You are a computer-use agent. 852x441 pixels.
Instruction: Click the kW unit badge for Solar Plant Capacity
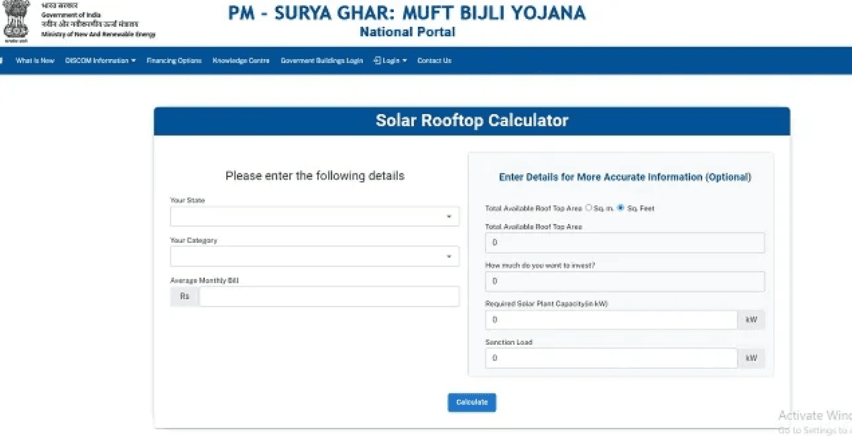(751, 320)
